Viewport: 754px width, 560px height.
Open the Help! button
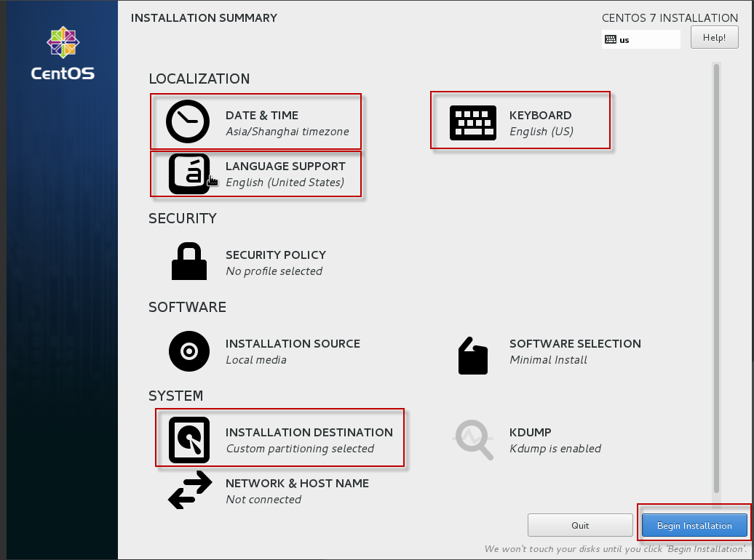click(x=714, y=38)
